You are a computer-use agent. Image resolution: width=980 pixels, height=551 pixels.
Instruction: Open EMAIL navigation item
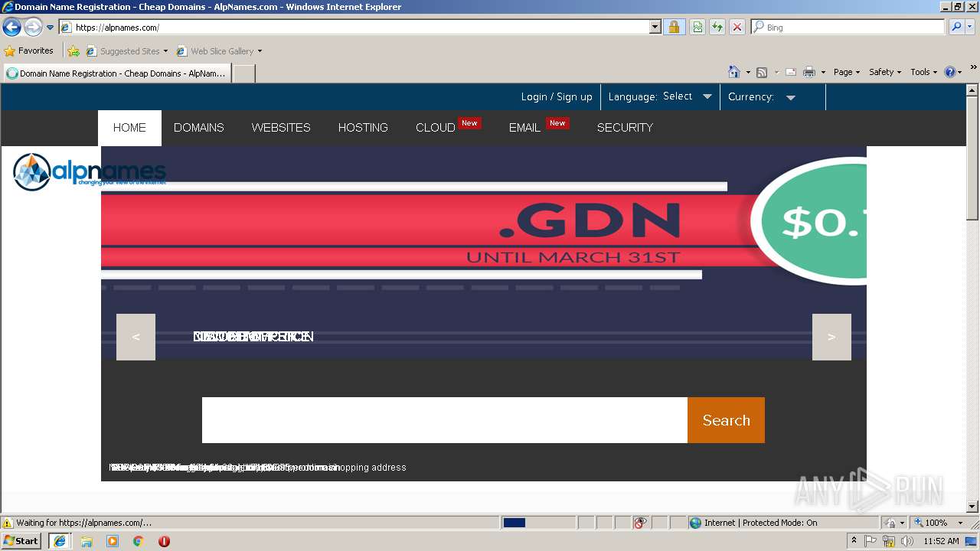point(524,128)
